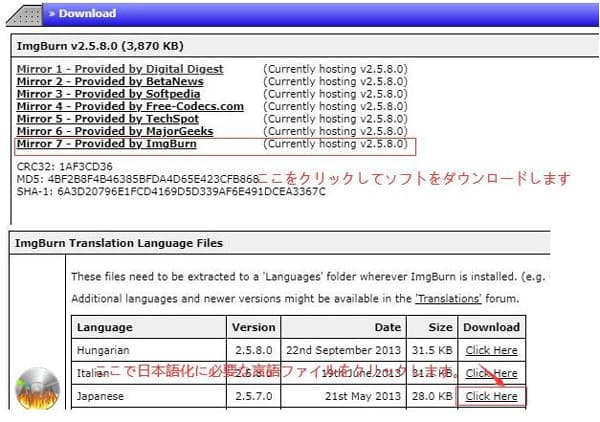Click hosting status text beside Mirror 1
This screenshot has width=600, height=422.
pos(335,69)
